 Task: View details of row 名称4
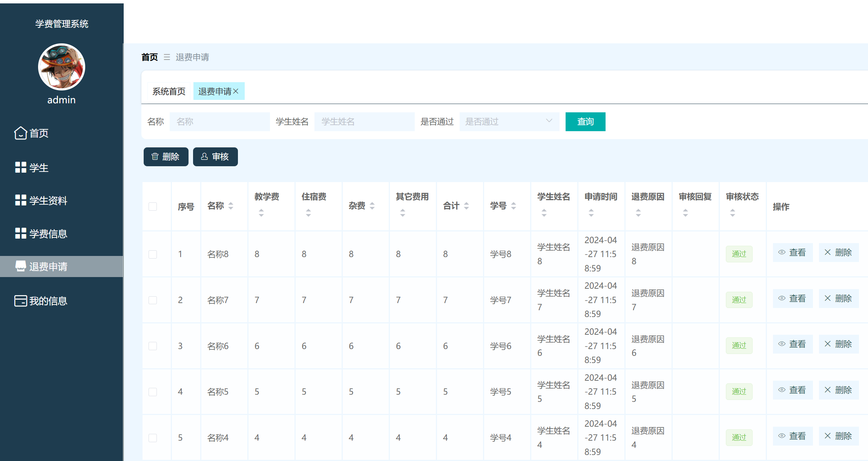click(793, 436)
